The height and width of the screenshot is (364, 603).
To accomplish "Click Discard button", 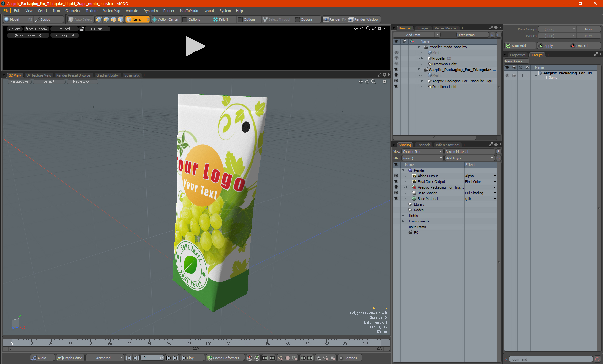I will 585,46.
